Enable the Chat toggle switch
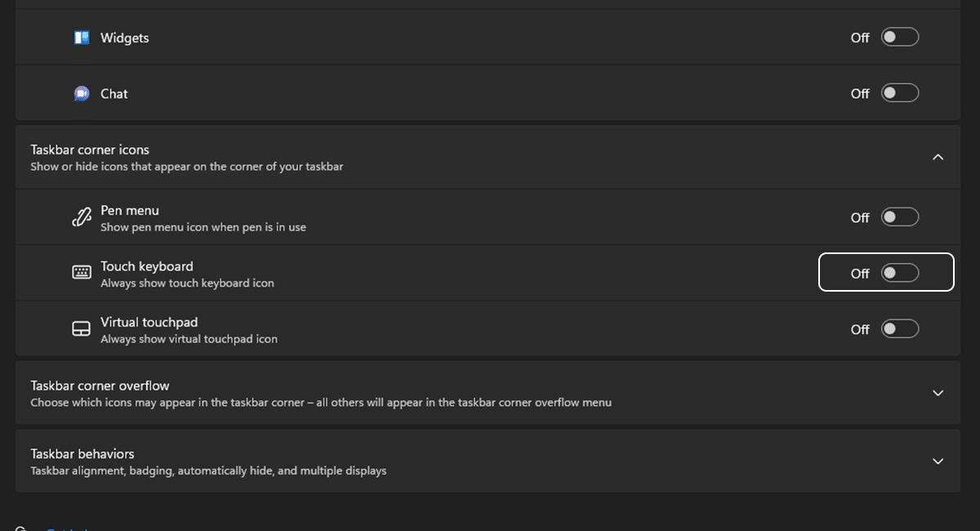The width and height of the screenshot is (980, 531). click(899, 93)
